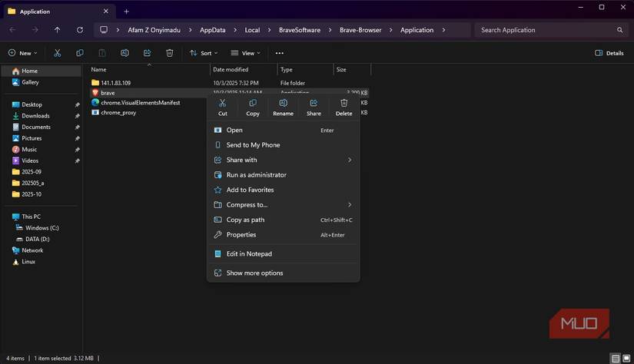634x364 pixels.
Task: Click the Cut icon in toolbar
Action: 58,53
